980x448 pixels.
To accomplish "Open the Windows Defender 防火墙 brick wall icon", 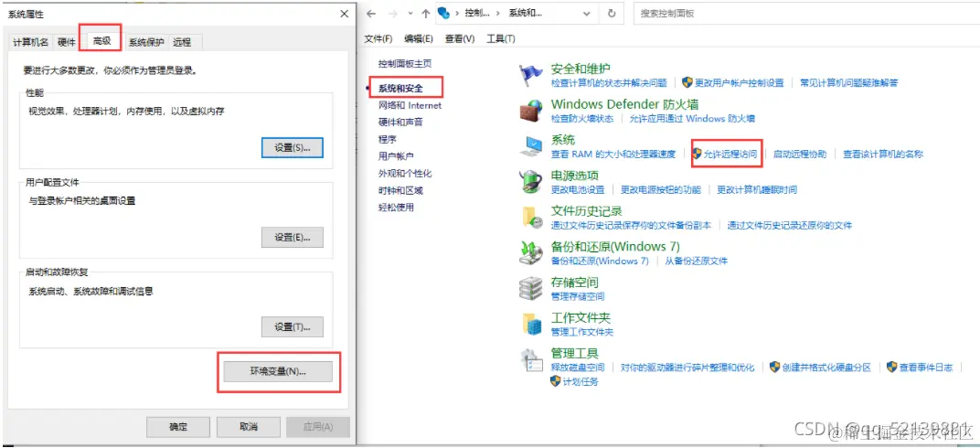I will click(x=532, y=111).
